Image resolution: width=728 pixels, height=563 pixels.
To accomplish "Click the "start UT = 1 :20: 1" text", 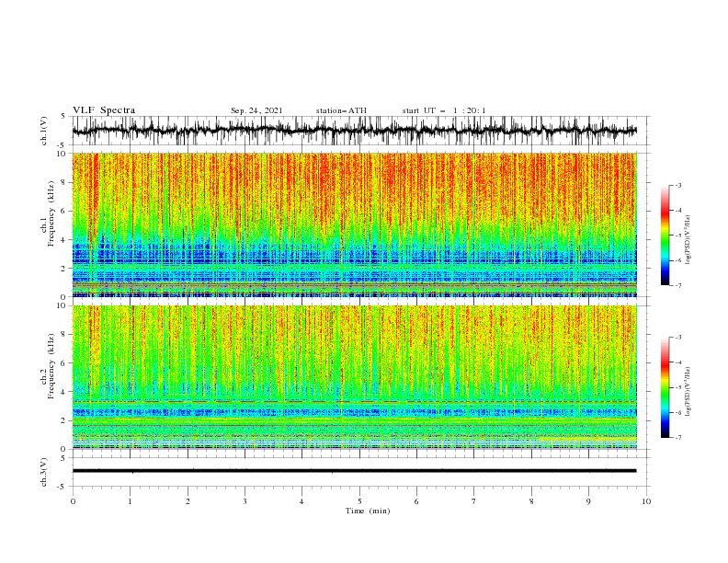I will tap(444, 110).
